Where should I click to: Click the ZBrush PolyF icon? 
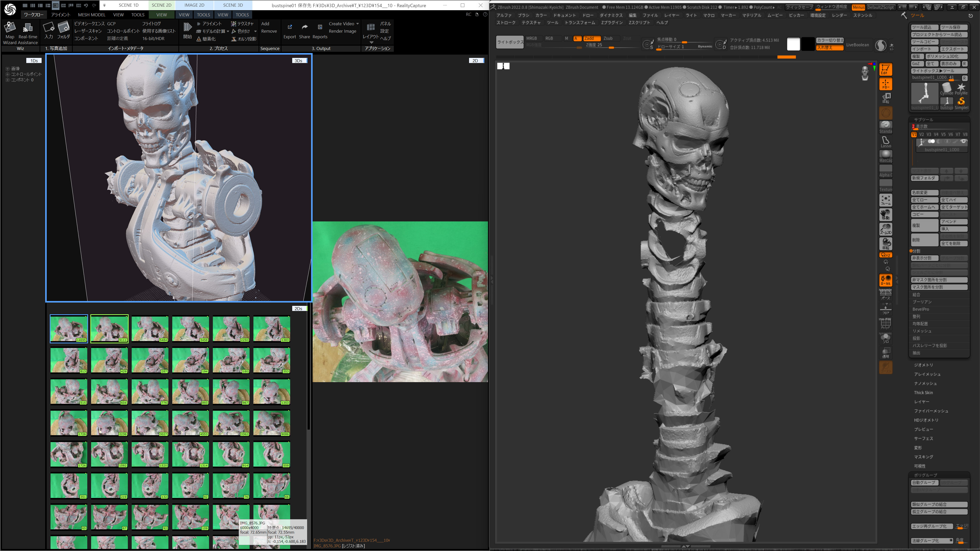point(886,323)
